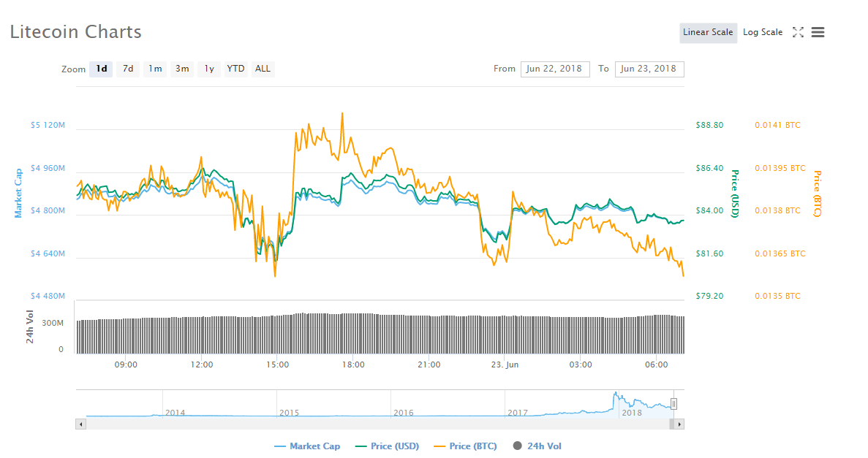Screen dimensions: 868x458
Task: Switch to Linear Scale
Action: coord(708,32)
